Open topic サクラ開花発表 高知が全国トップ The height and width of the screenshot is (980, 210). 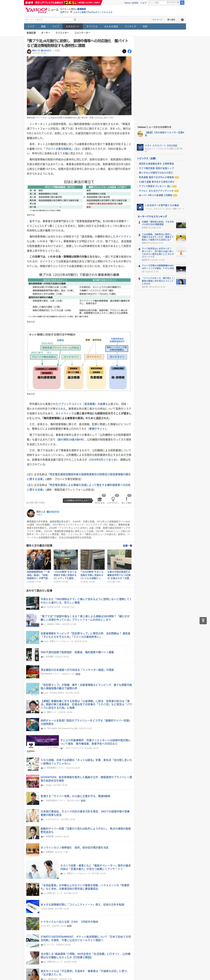click(156, 168)
